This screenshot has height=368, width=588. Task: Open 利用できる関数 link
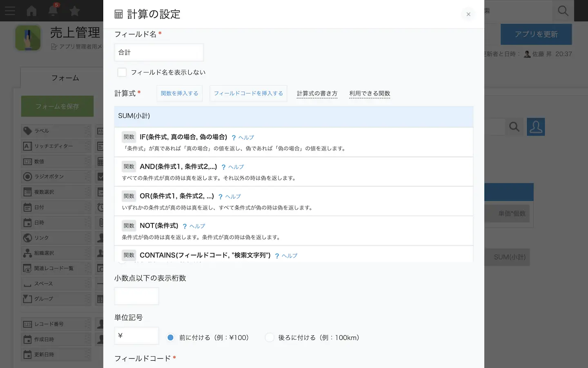(370, 94)
